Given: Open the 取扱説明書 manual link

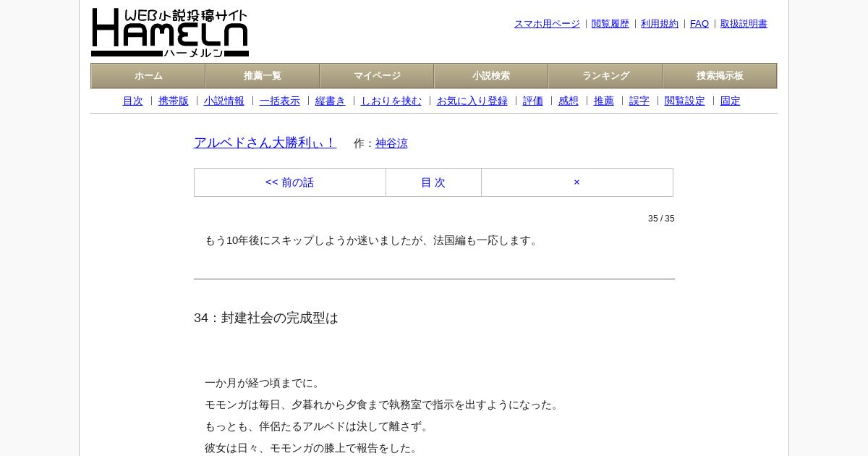Looking at the screenshot, I should pyautogui.click(x=744, y=24).
